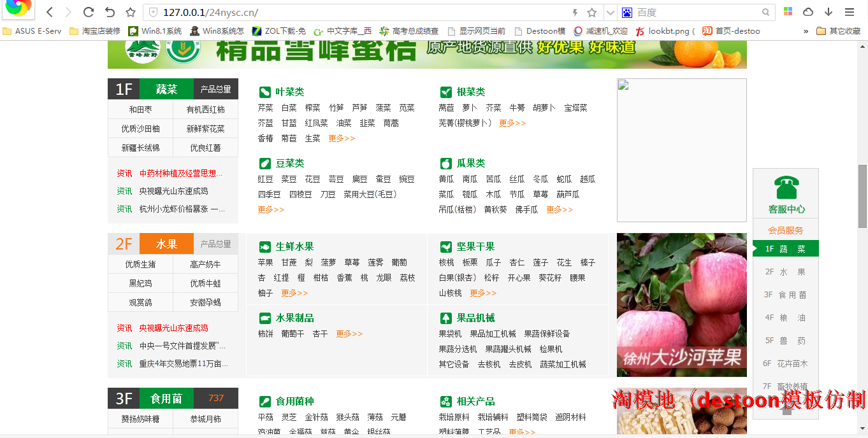Image resolution: width=868 pixels, height=438 pixels.
Task: Bookmark page via star icon left of address bar
Action: tap(131, 12)
